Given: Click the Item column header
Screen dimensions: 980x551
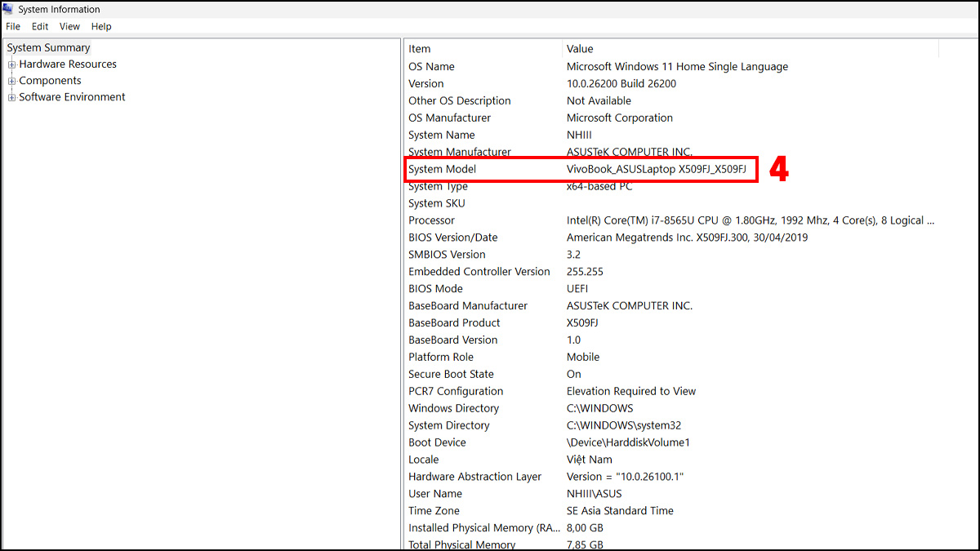Looking at the screenshot, I should [483, 49].
